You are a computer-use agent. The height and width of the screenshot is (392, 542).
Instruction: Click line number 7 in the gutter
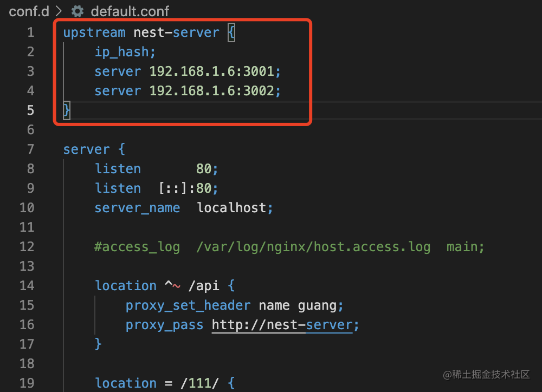tap(31, 149)
